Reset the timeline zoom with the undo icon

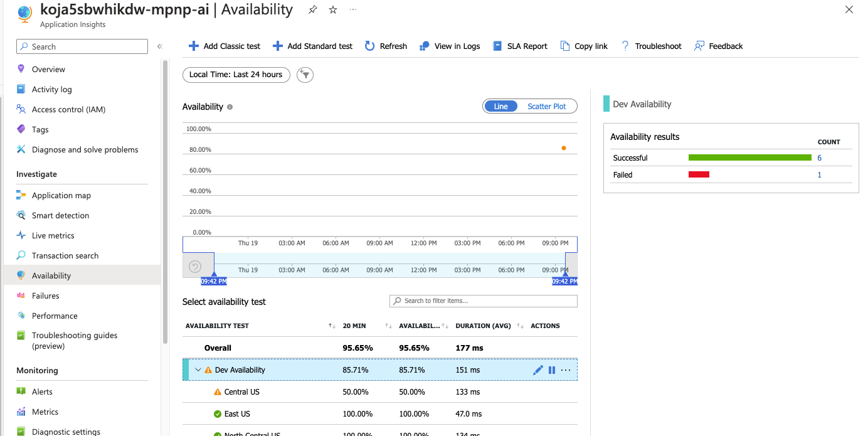coord(195,266)
